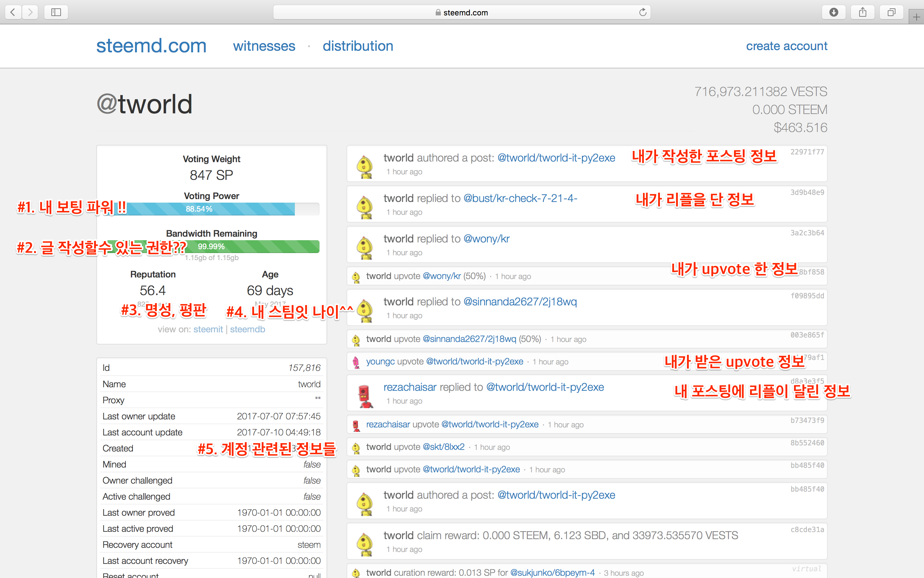Click the Bandwidth Remaining 99.99% bar
Viewport: 924px width, 578px height.
tap(211, 247)
